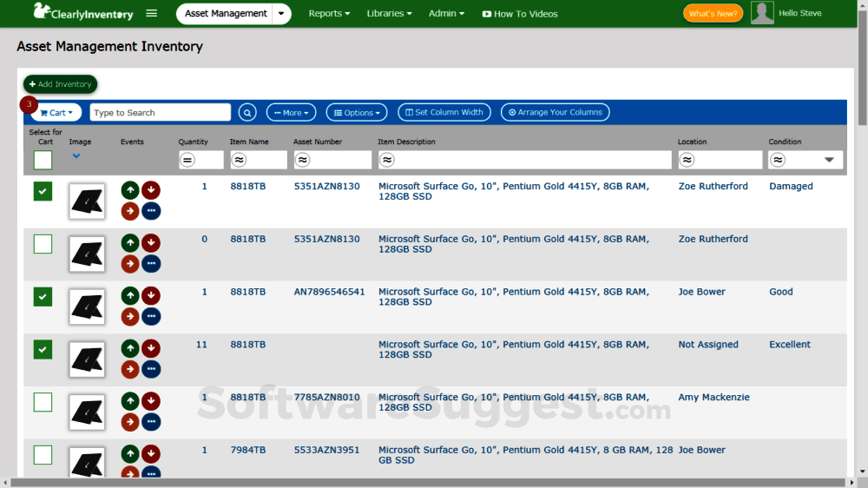Viewport: 868px width, 488px height.
Task: Click Arrange Your Columns
Action: (x=556, y=112)
